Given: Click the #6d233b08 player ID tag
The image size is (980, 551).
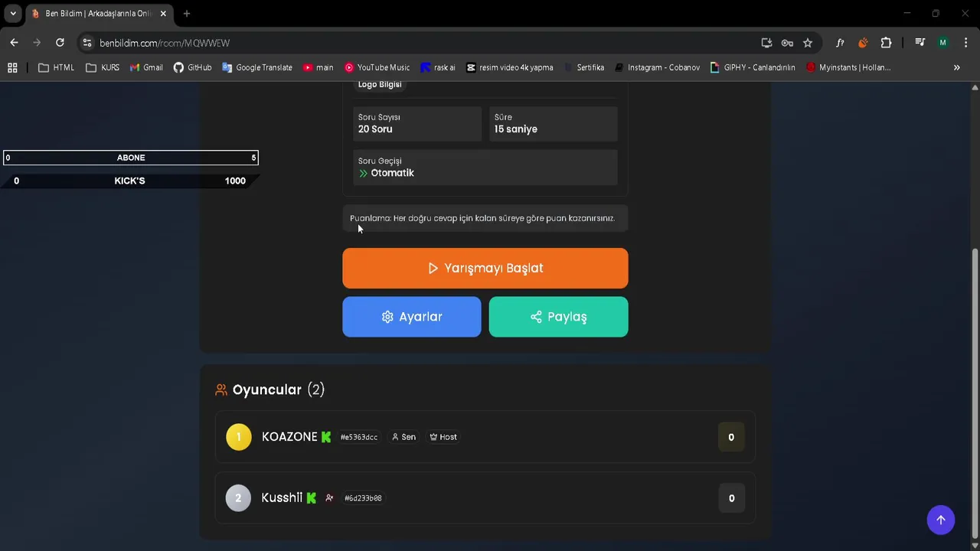Looking at the screenshot, I should (x=363, y=498).
